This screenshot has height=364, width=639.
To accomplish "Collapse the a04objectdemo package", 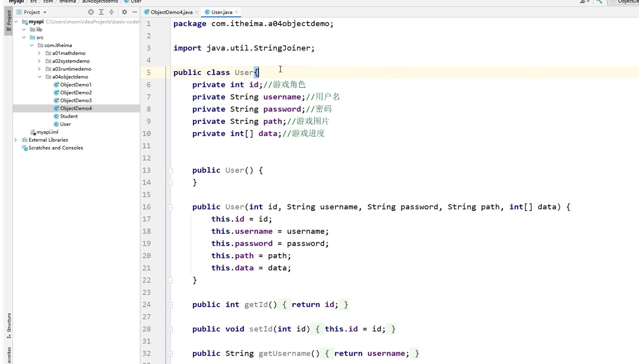I will (39, 77).
